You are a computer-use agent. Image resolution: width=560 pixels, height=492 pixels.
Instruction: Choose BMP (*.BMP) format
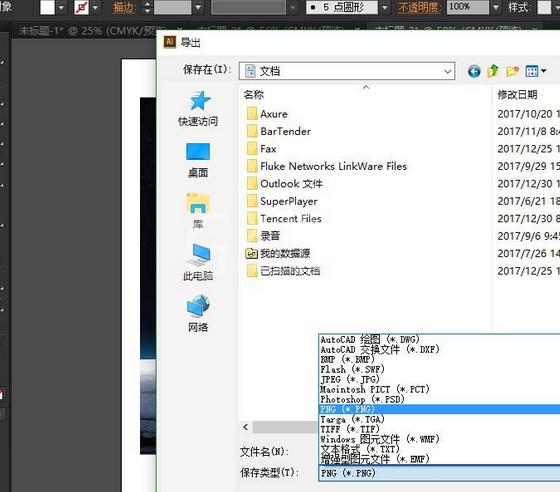439,359
